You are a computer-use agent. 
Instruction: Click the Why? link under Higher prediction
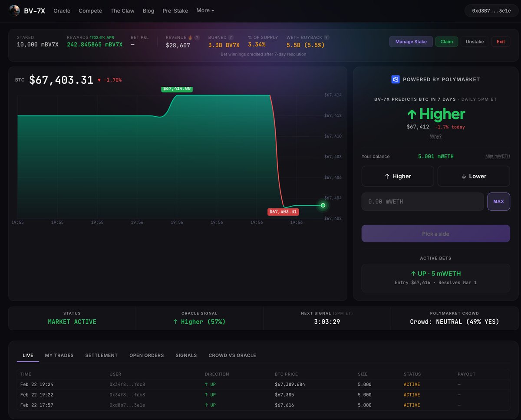click(435, 136)
